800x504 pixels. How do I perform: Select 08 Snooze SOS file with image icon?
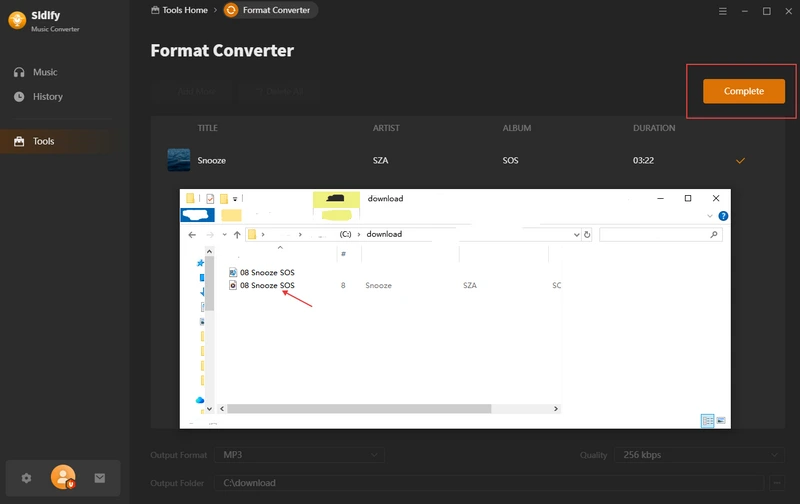click(262, 272)
